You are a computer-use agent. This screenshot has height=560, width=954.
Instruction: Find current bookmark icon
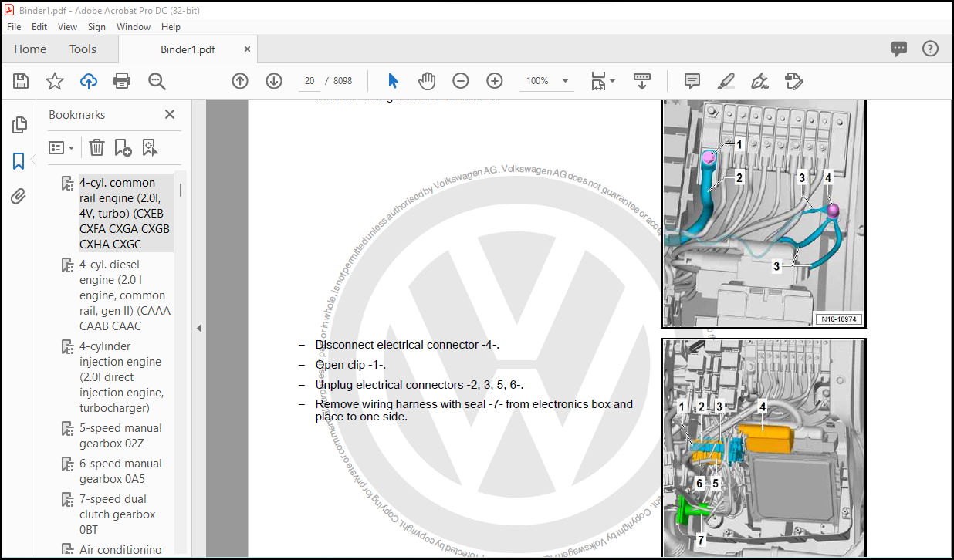tap(150, 147)
